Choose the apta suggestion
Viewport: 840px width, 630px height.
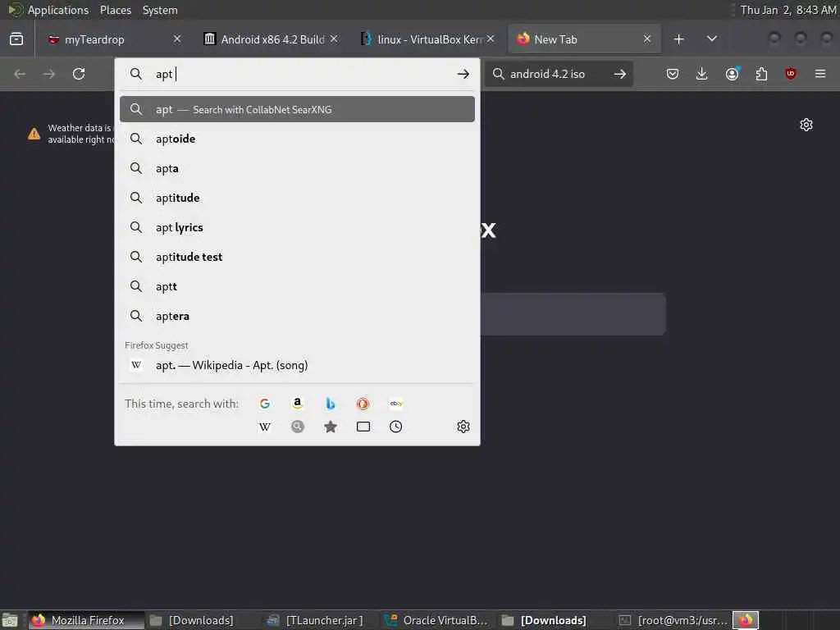297,168
